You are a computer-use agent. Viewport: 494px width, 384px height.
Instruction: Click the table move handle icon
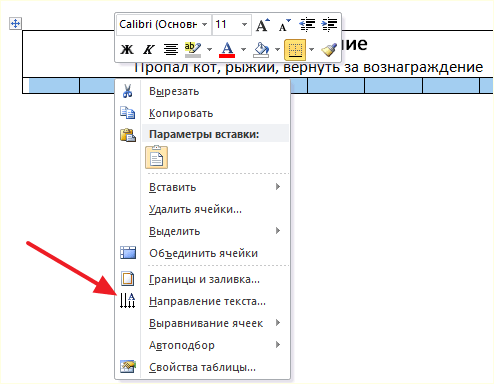(15, 24)
